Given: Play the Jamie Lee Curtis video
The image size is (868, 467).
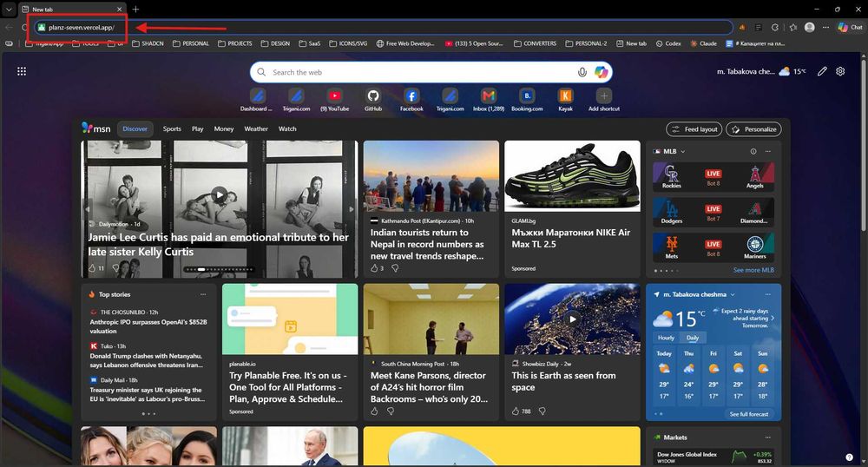Looking at the screenshot, I should (220, 194).
